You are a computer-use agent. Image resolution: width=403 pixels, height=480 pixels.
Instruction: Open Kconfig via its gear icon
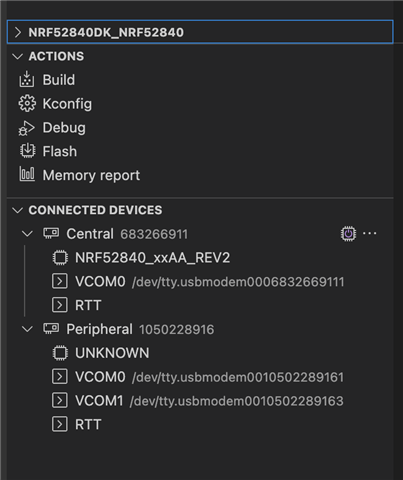click(27, 104)
